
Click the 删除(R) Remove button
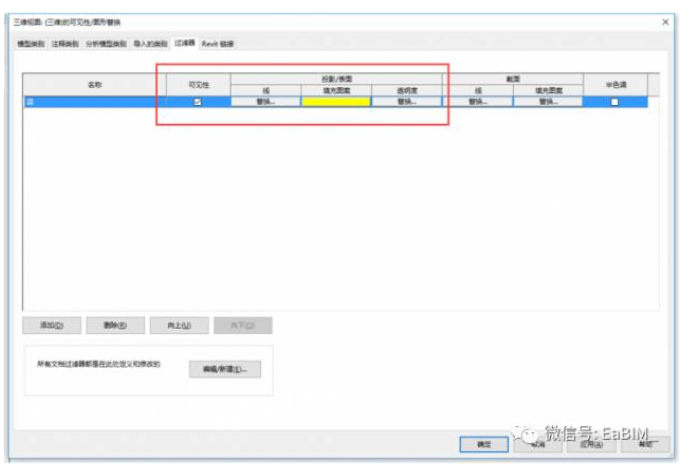(x=115, y=325)
